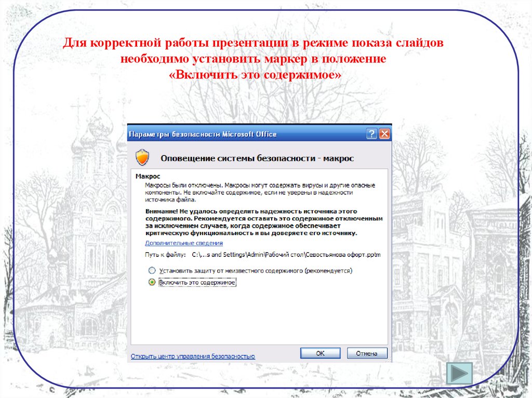The image size is (532, 398).
Task: Close the Microsoft Office security dialog
Action: [384, 134]
